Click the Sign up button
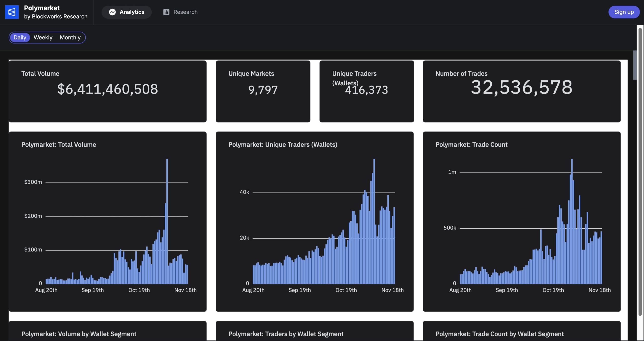 coord(624,12)
